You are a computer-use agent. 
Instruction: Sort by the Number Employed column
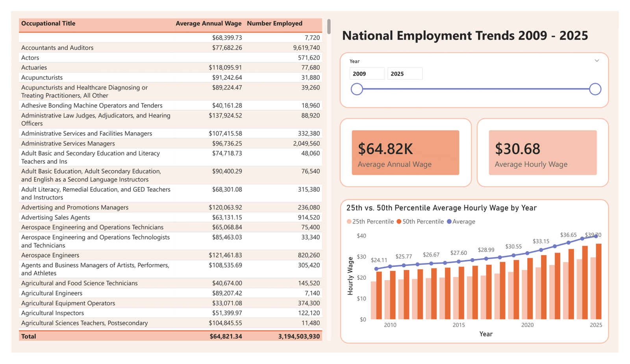pyautogui.click(x=275, y=23)
